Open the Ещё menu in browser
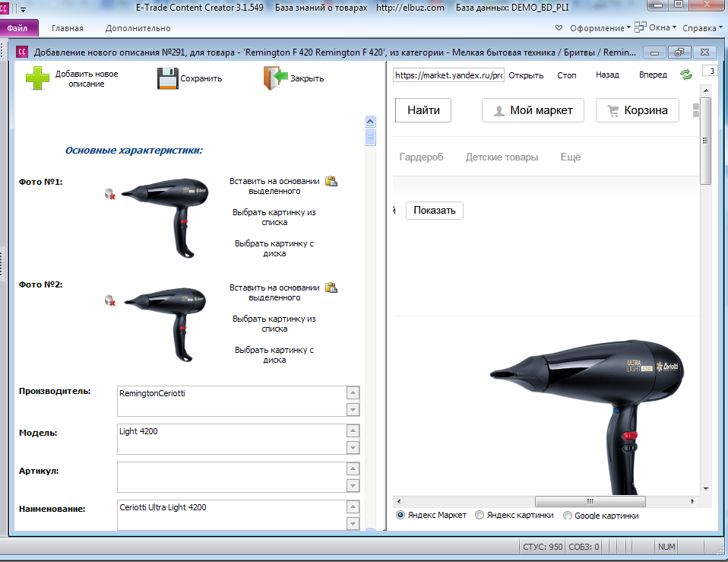The width and height of the screenshot is (728, 562). (x=570, y=157)
